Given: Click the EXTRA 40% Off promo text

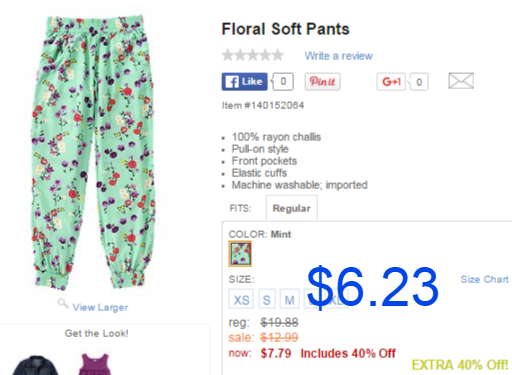Looking at the screenshot, I should (460, 365).
